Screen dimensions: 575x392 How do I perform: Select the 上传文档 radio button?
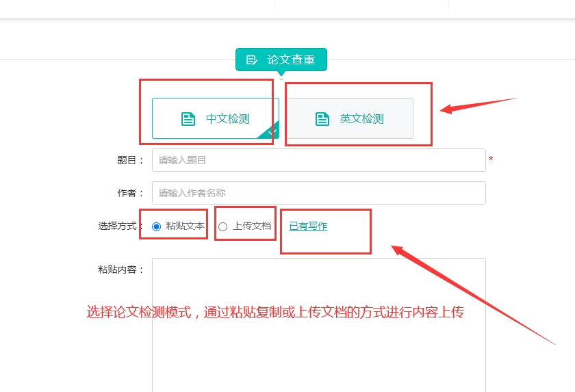(x=222, y=226)
